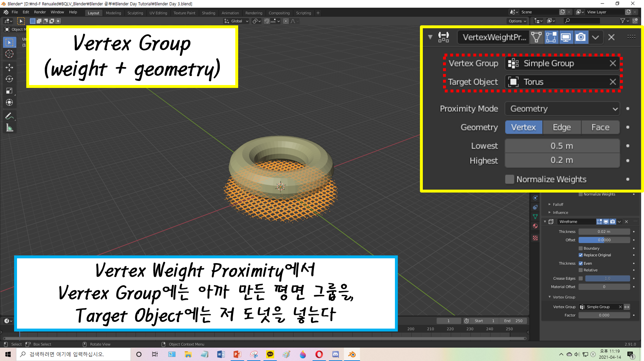Enable the large Normalize Weights checkbox
This screenshot has height=361, width=644.
(x=509, y=179)
